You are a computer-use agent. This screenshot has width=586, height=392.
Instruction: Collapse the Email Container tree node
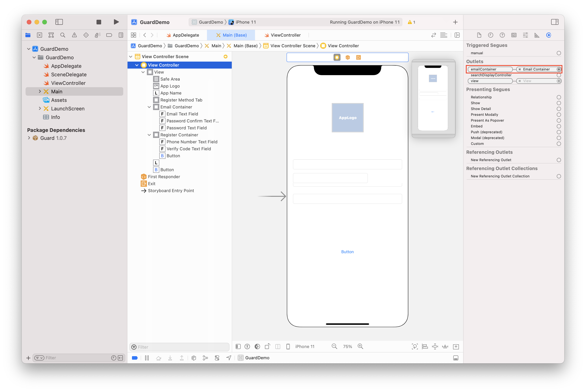(x=149, y=107)
